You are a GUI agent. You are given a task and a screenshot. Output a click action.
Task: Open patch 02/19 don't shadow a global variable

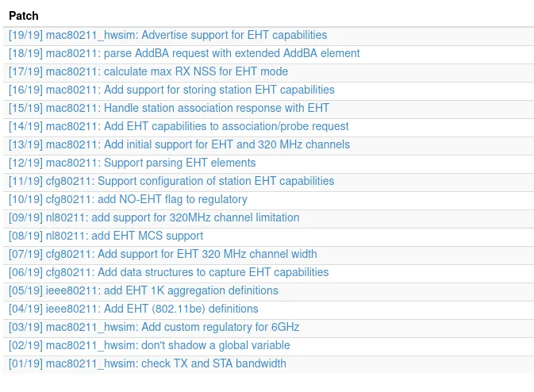149,345
